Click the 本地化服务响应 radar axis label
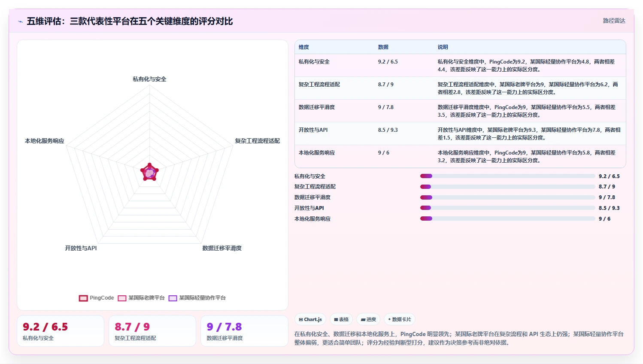 pos(45,141)
